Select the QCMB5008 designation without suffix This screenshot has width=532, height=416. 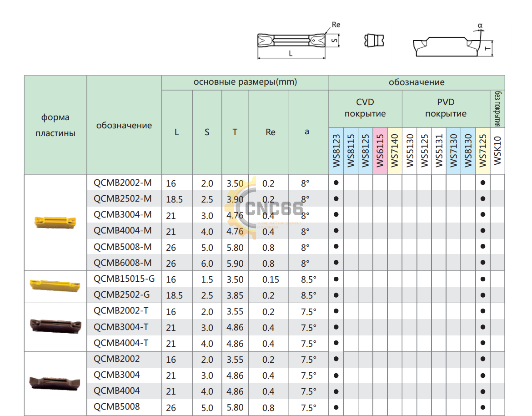click(117, 407)
